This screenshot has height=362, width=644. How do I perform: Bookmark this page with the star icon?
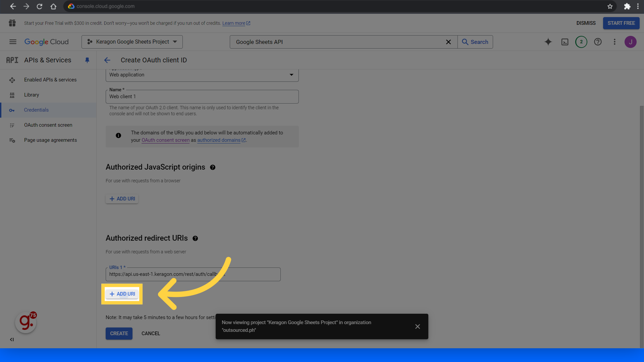tap(610, 6)
